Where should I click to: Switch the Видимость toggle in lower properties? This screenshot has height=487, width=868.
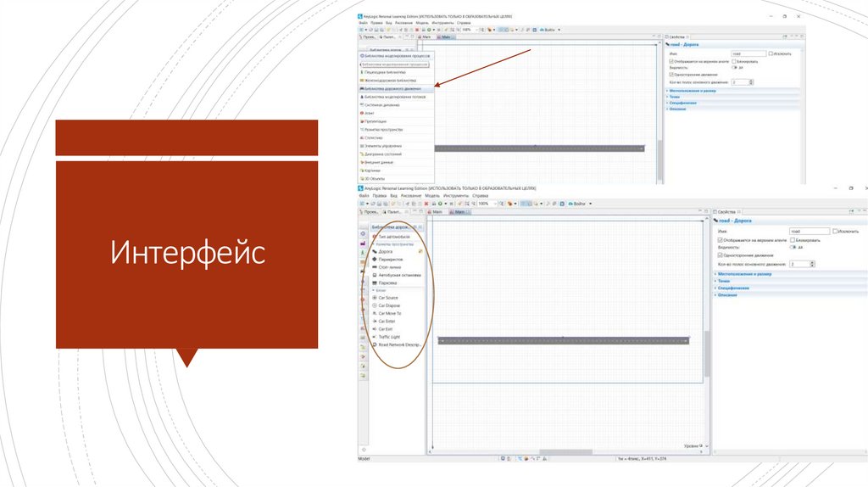pyautogui.click(x=793, y=247)
